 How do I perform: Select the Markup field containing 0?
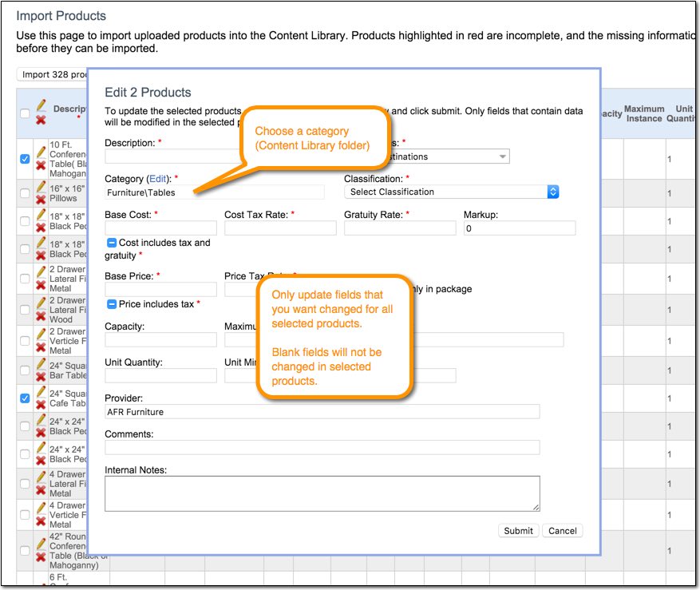520,228
